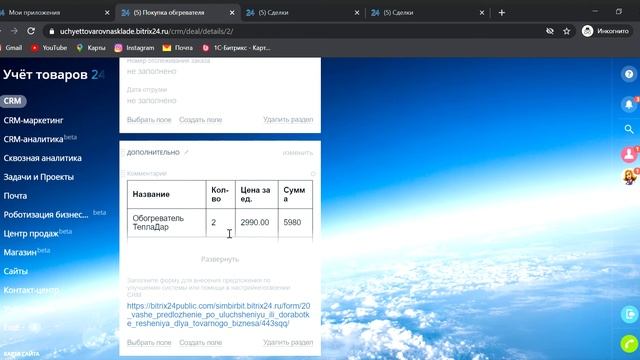Image resolution: width=640 pixels, height=360 pixels.
Task: Click the Цена за ед. column header
Action: [x=257, y=194]
